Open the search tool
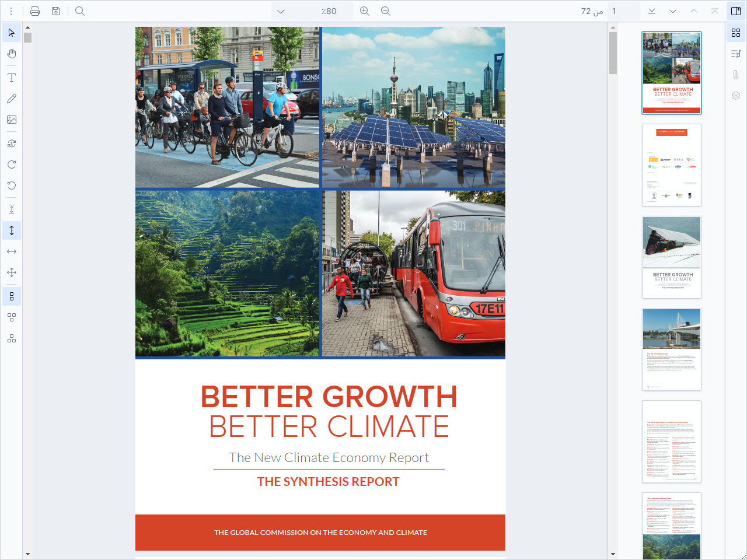This screenshot has width=747, height=560. click(80, 11)
